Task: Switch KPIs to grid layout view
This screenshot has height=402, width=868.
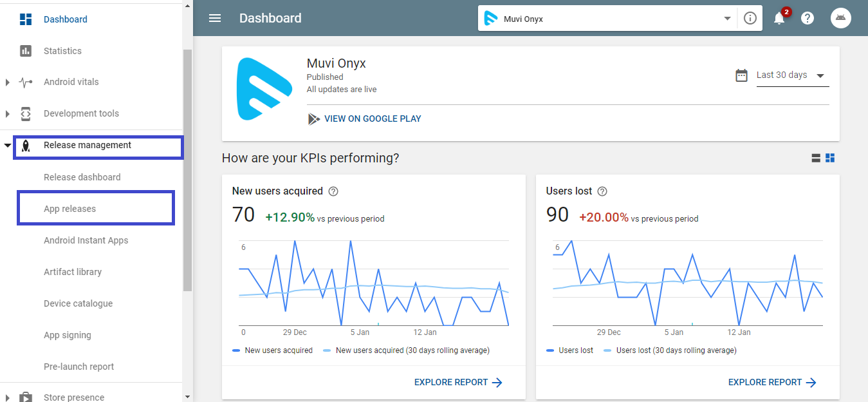Action: click(830, 158)
